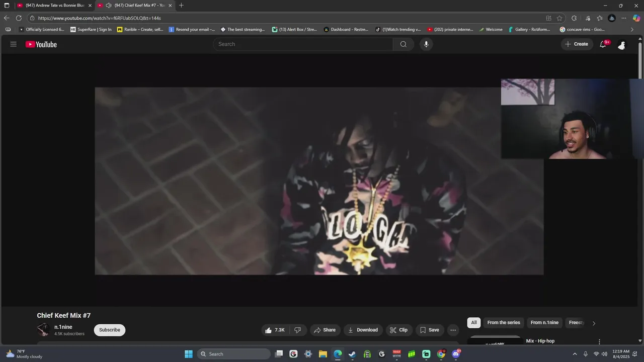The width and height of the screenshot is (644, 362).
Task: Download the video
Action: pyautogui.click(x=363, y=330)
